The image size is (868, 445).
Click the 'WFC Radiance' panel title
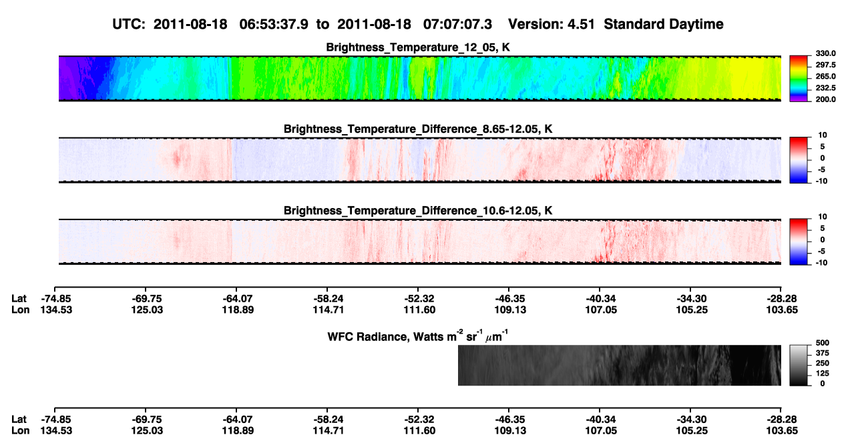pyautogui.click(x=418, y=336)
